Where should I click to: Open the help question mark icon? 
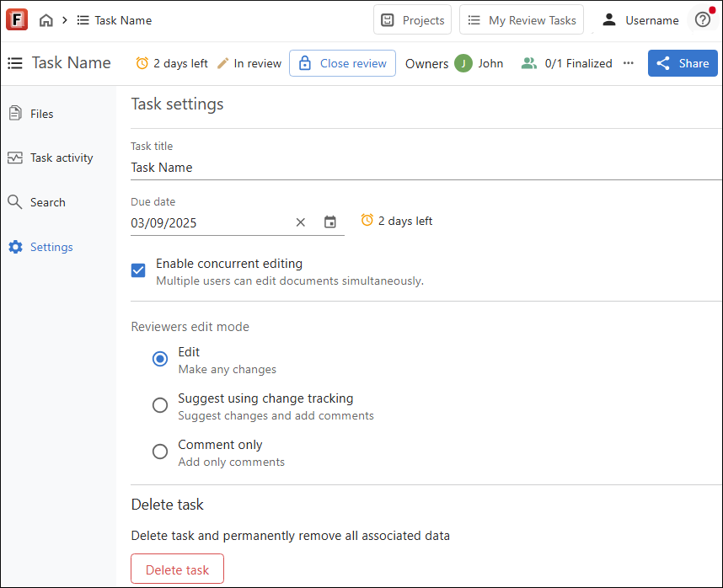point(702,20)
